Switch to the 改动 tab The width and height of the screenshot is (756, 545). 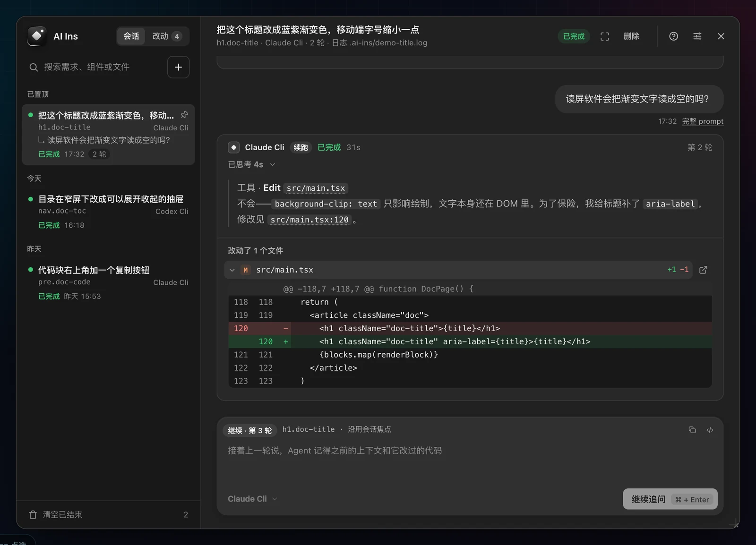pos(167,36)
